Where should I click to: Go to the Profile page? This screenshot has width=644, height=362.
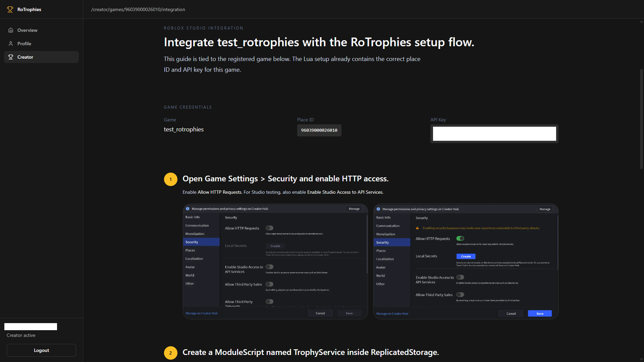click(41, 44)
